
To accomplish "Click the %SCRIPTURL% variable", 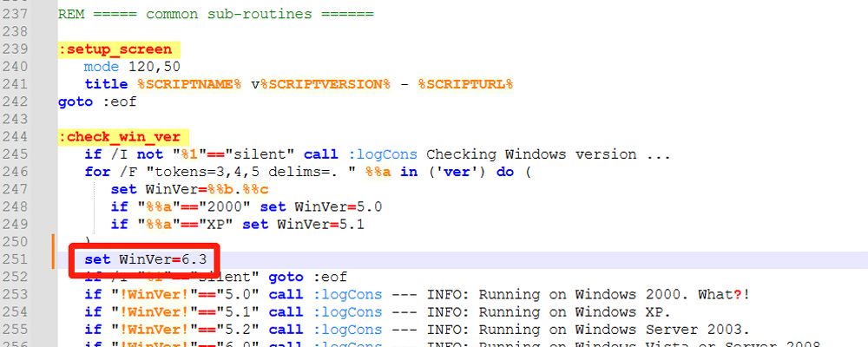I will point(465,84).
